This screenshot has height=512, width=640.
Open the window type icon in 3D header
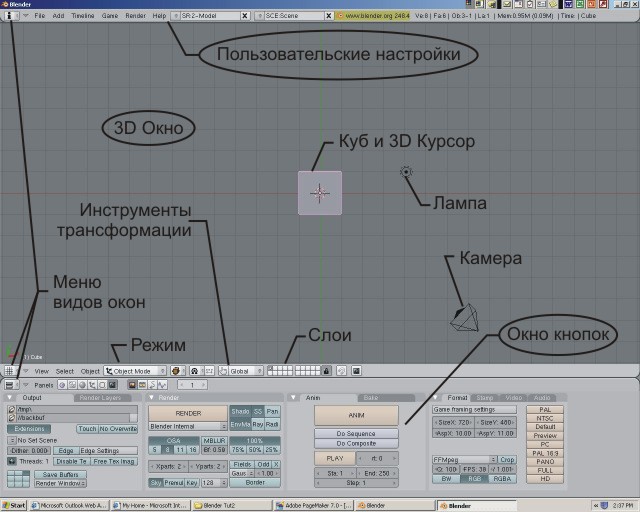click(x=12, y=371)
